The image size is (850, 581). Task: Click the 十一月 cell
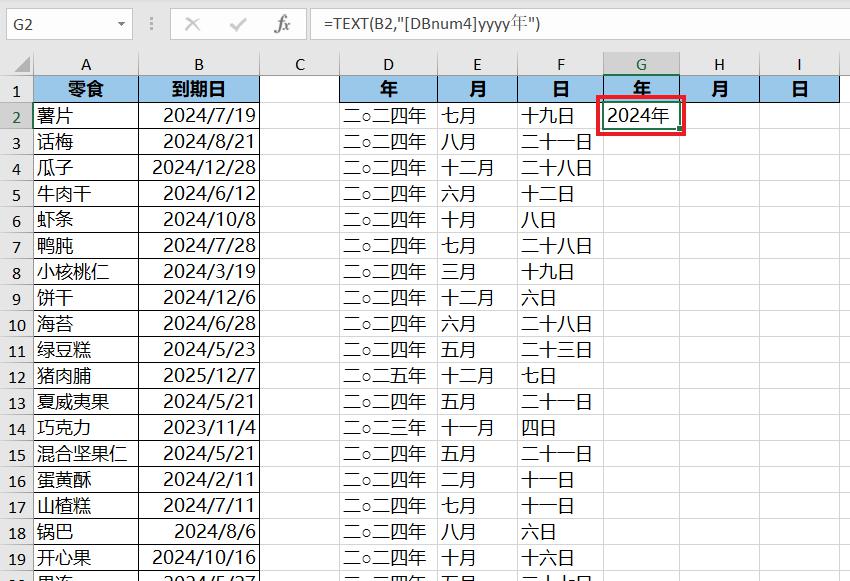477,428
